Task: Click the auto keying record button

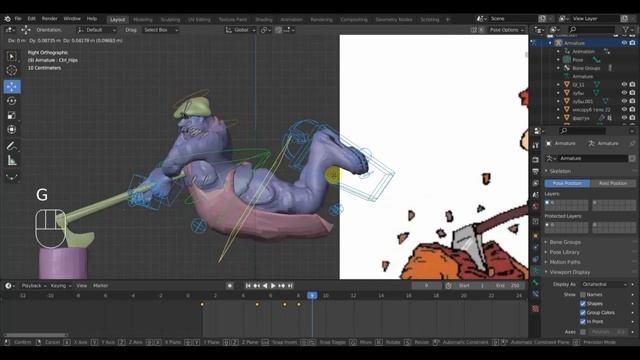Action: coord(230,286)
